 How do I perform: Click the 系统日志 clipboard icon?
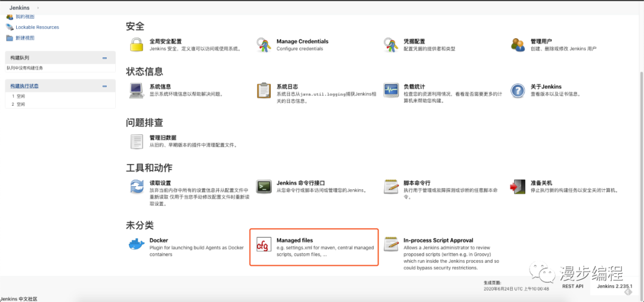click(x=264, y=90)
